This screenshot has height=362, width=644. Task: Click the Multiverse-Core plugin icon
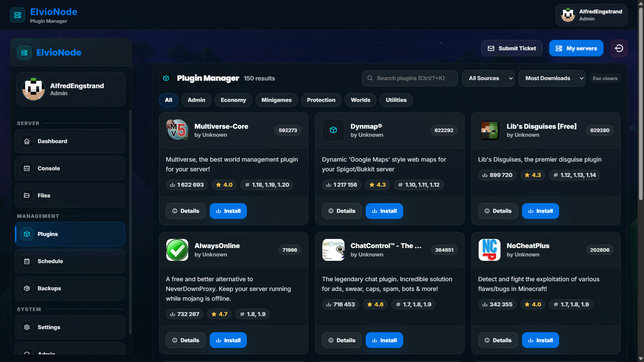(177, 130)
